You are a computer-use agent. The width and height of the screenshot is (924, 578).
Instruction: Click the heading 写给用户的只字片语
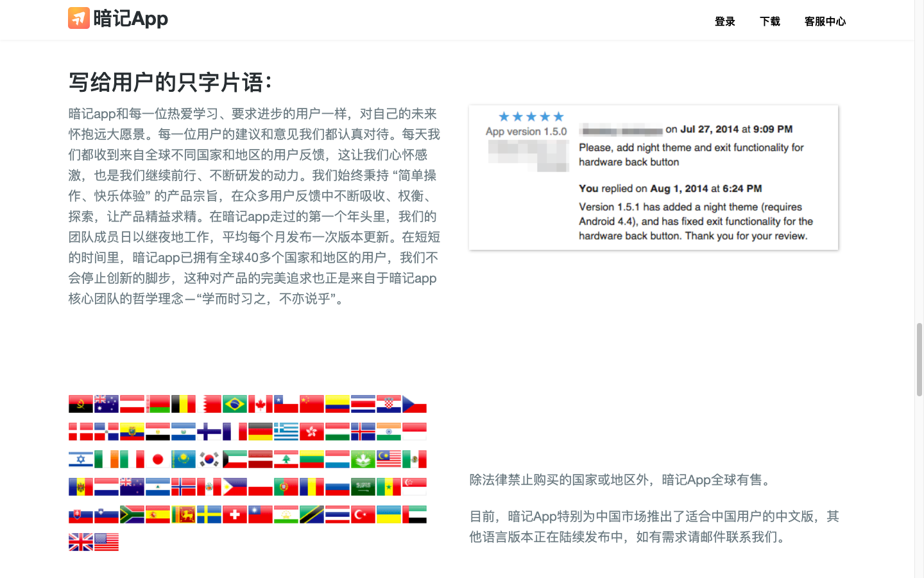pyautogui.click(x=170, y=82)
